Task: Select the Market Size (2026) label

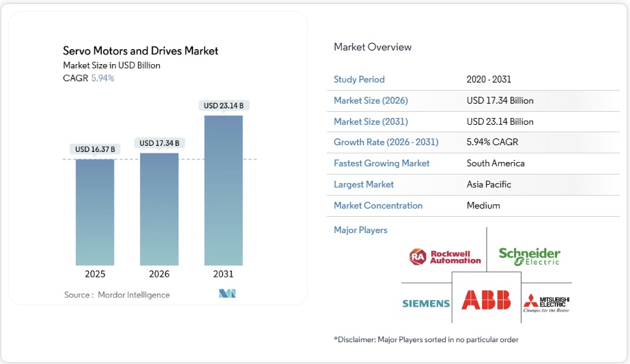Action: coord(371,100)
